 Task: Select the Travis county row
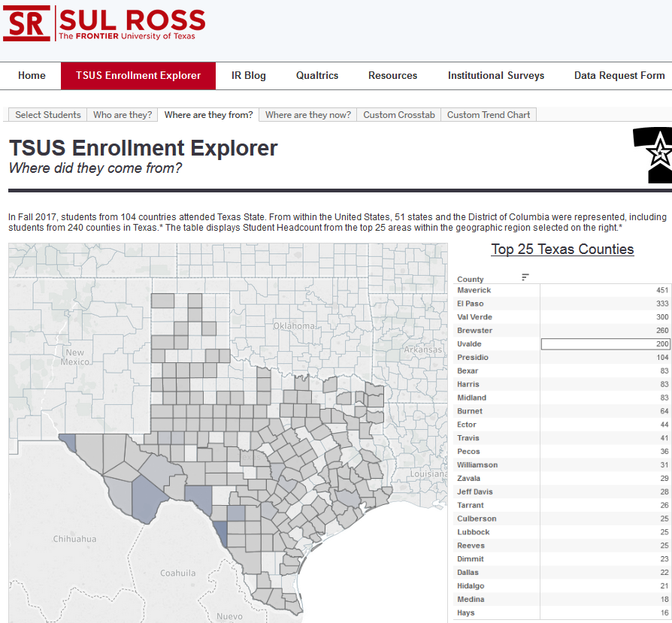562,438
